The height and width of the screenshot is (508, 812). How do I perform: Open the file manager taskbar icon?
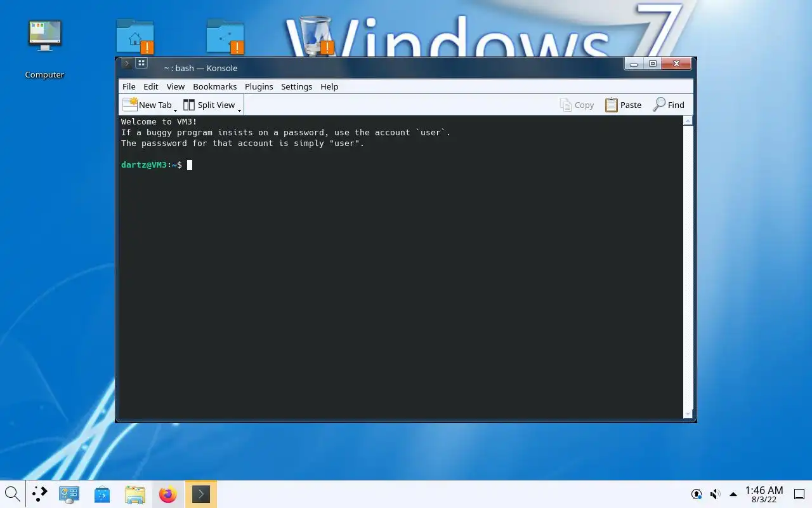[135, 494]
